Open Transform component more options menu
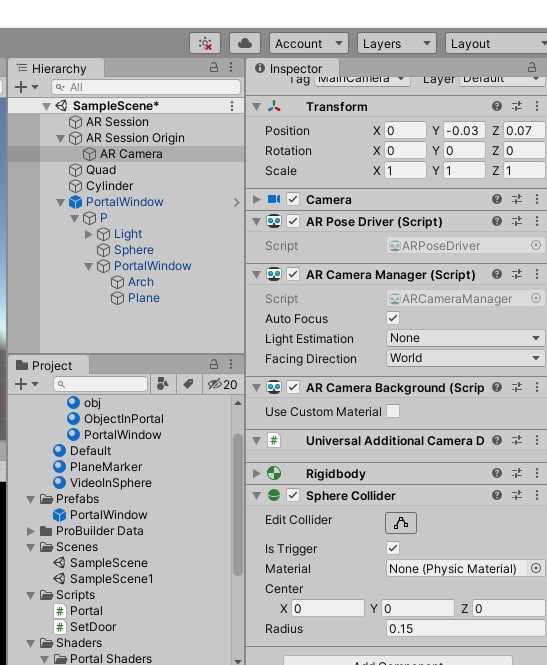 537,106
